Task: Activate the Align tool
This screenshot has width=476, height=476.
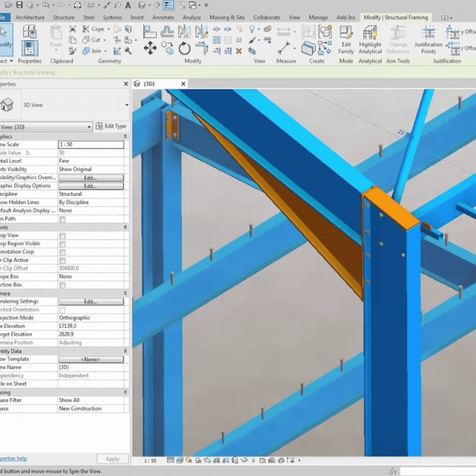Action: click(x=150, y=32)
